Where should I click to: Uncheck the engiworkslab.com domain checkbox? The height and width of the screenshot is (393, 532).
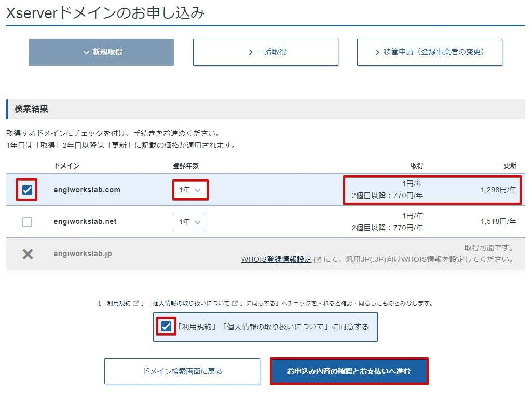[27, 190]
